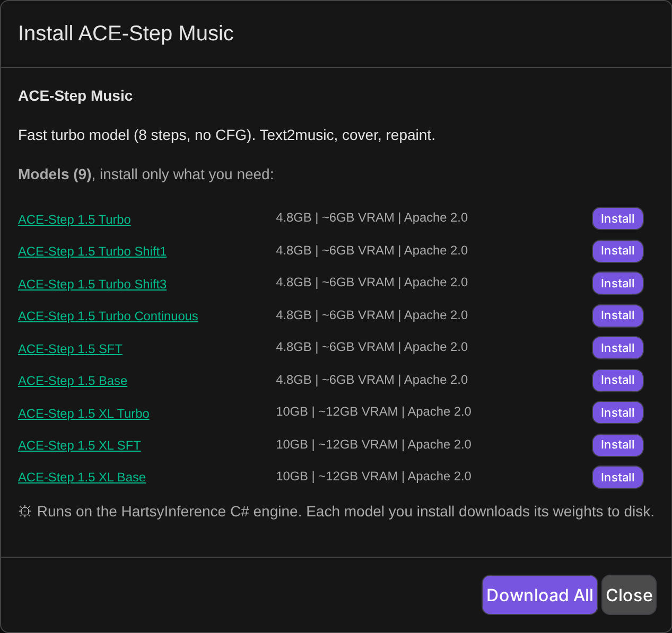Open the ACE-Step 1.5 Turbo Shift1 link
Screen dimensions: 672x633
click(x=92, y=251)
